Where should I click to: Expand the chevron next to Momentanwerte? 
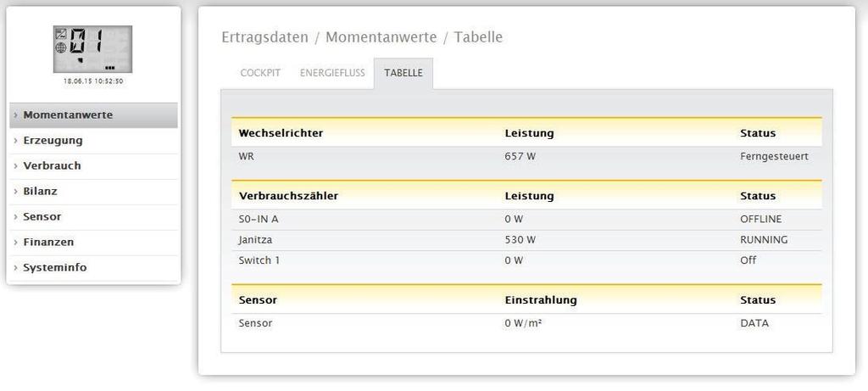tap(16, 115)
